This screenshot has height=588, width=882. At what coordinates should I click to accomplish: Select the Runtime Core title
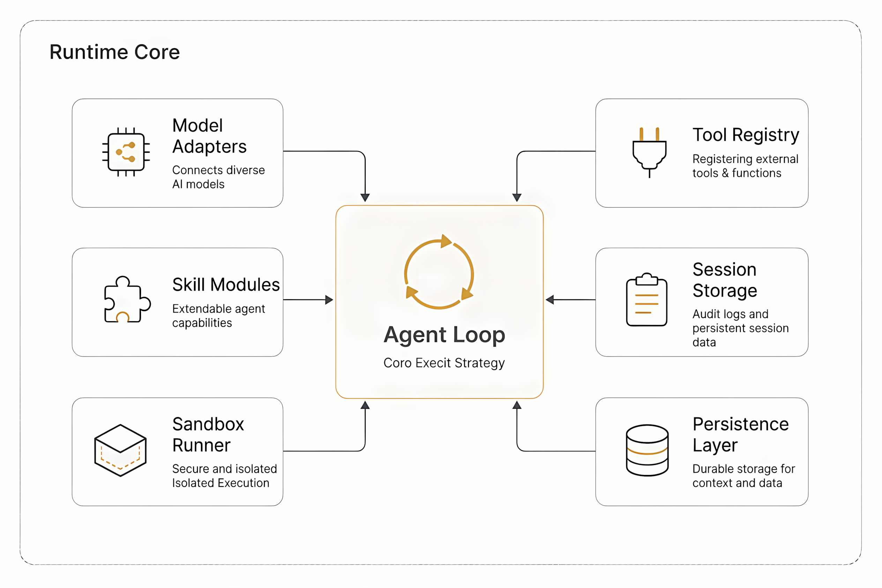115,52
